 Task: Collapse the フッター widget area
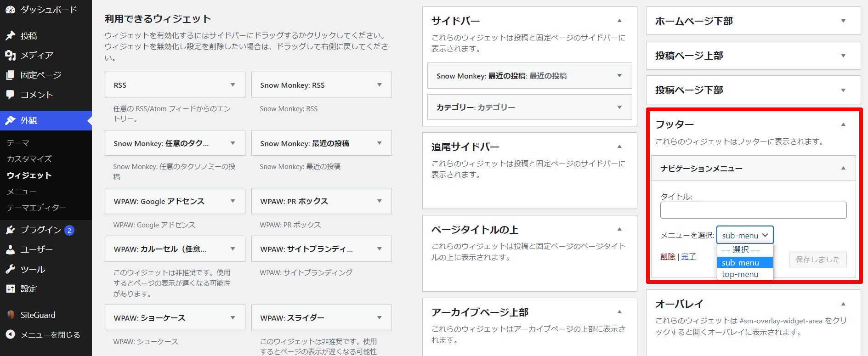pos(843,124)
